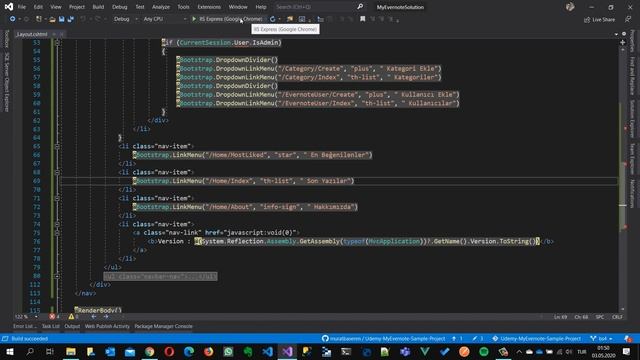Open the Error List panel tab
Image resolution: width=640 pixels, height=360 pixels.
[24, 327]
